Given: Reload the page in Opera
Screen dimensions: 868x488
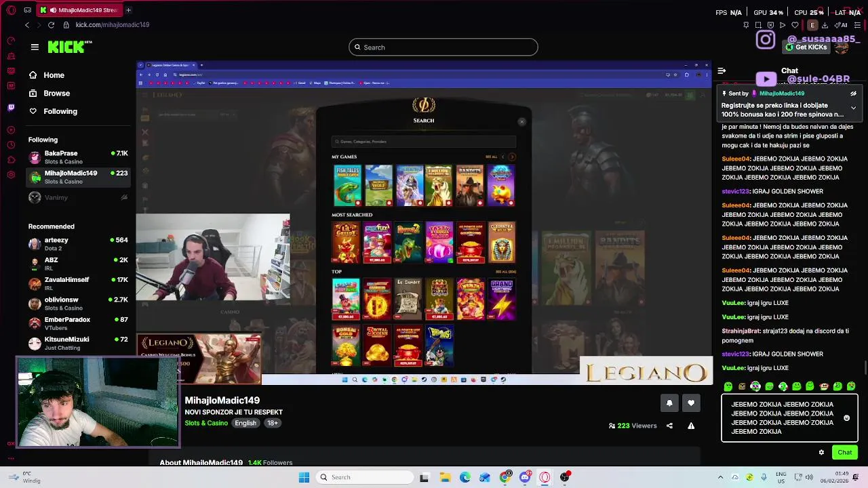Looking at the screenshot, I should [51, 24].
